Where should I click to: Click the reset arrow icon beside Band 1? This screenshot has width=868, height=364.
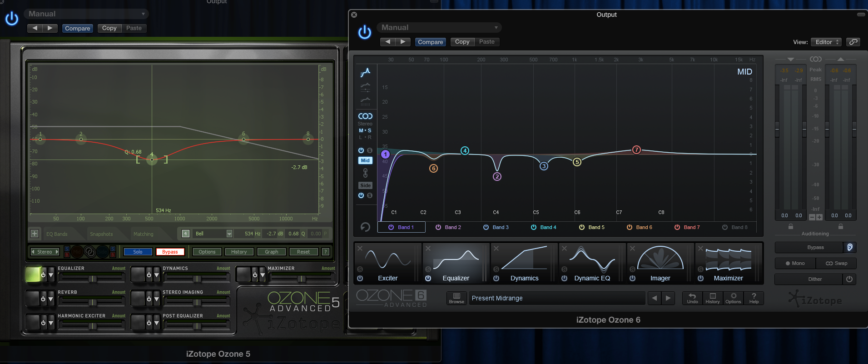click(x=365, y=227)
